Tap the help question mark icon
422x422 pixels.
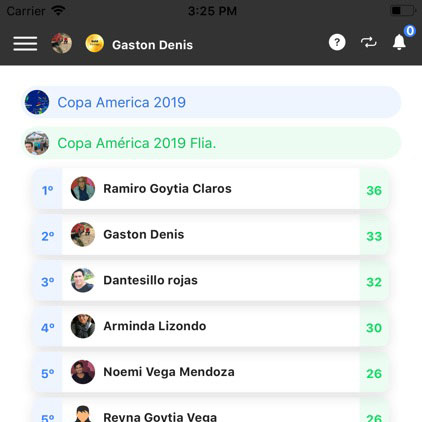[337, 42]
